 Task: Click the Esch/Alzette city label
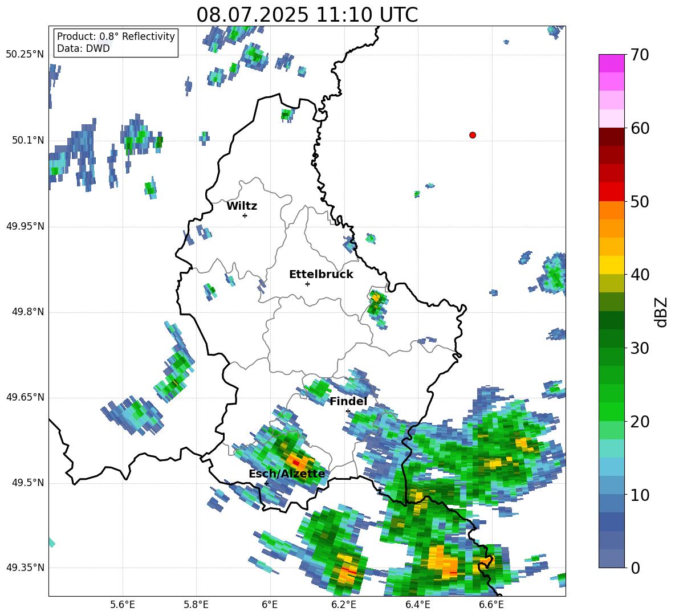287,474
